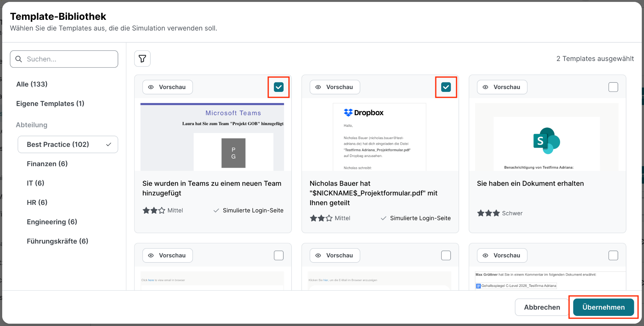Open the SharePoint notification thumbnail
This screenshot has width=644, height=326.
[547, 137]
